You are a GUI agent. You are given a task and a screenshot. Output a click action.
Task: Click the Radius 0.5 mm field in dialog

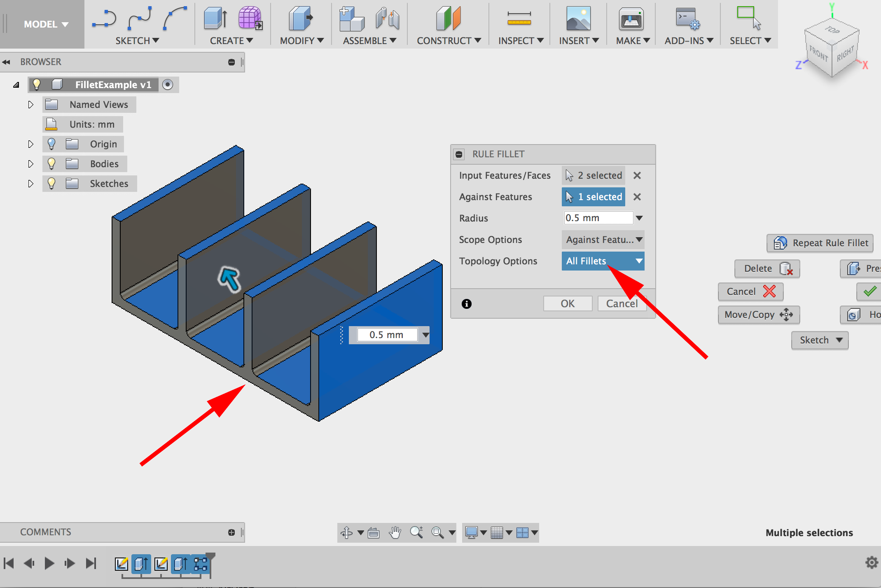coord(598,218)
